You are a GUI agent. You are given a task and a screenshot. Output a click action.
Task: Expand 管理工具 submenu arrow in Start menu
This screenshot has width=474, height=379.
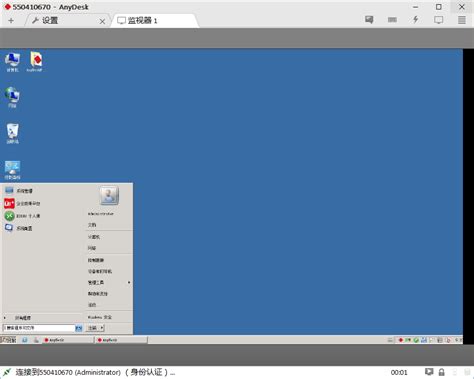(129, 283)
